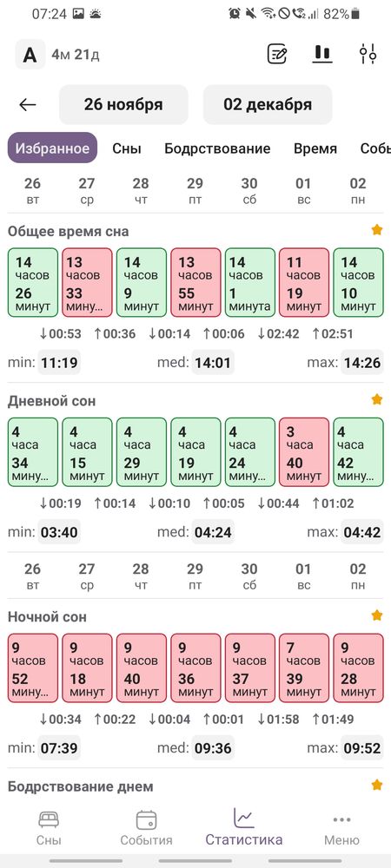Image resolution: width=391 pixels, height=868 pixels.
Task: Tap the red 11 часов 19 минут sleep cell
Action: point(304,282)
